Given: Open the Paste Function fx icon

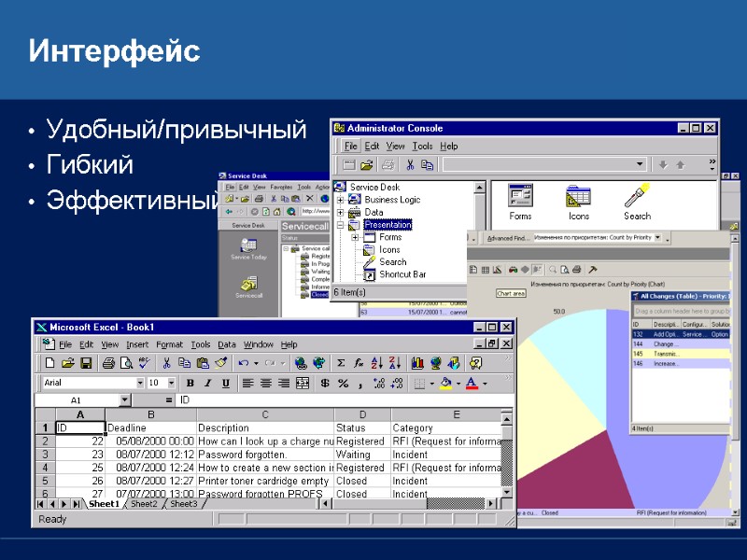Looking at the screenshot, I should [x=359, y=363].
